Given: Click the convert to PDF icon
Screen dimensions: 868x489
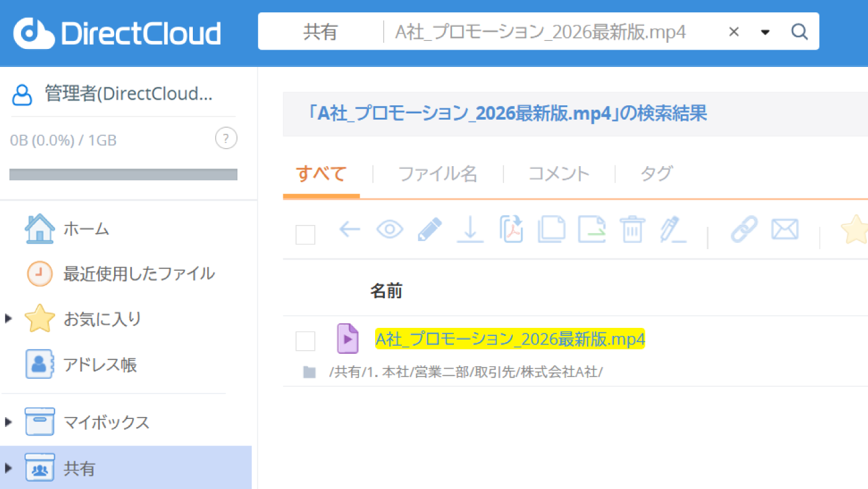Looking at the screenshot, I should pos(511,229).
